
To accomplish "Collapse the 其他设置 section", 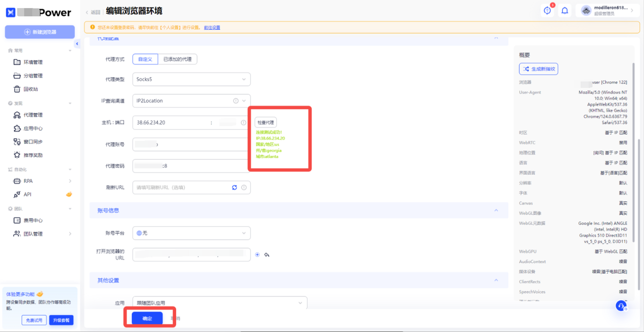I will coord(496,280).
